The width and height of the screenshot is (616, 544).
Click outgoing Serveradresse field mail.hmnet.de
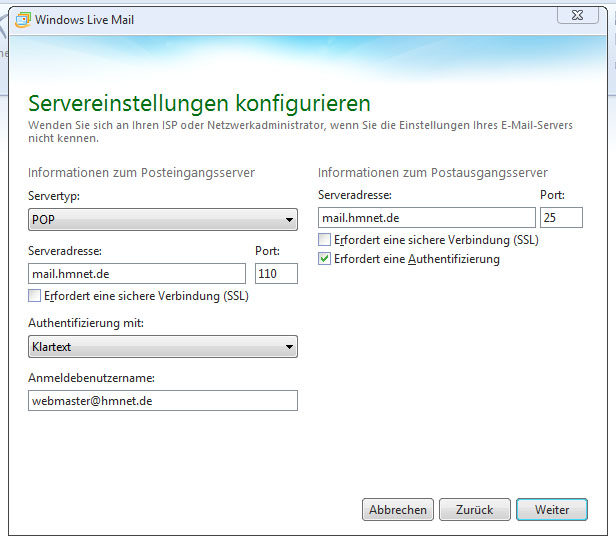pos(427,218)
